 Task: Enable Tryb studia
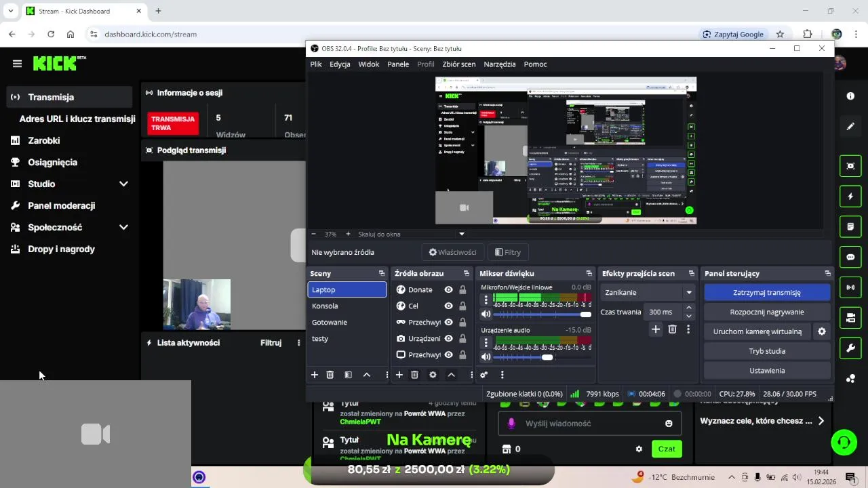click(x=767, y=351)
